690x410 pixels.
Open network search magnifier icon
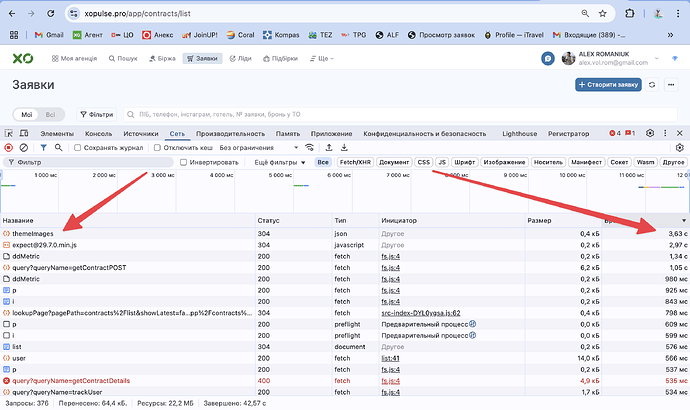click(59, 148)
